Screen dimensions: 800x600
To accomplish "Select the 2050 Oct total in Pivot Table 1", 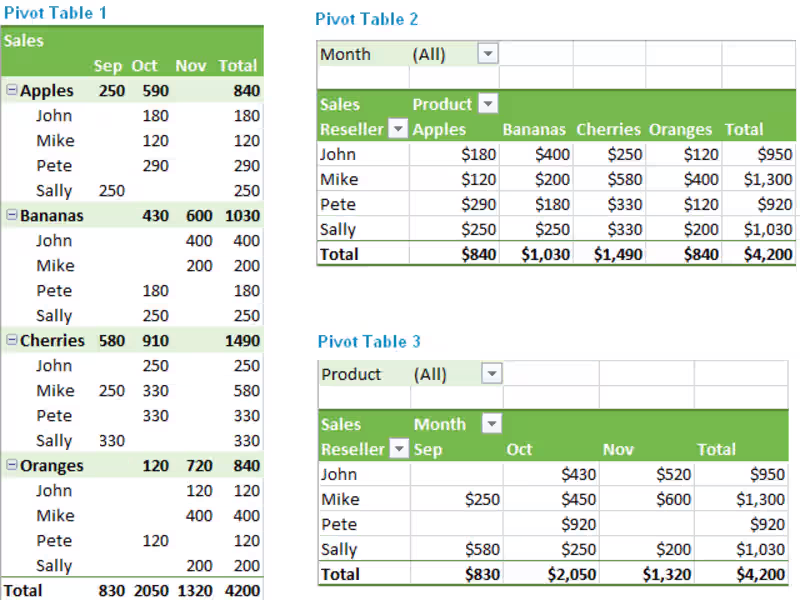I will pyautogui.click(x=145, y=590).
